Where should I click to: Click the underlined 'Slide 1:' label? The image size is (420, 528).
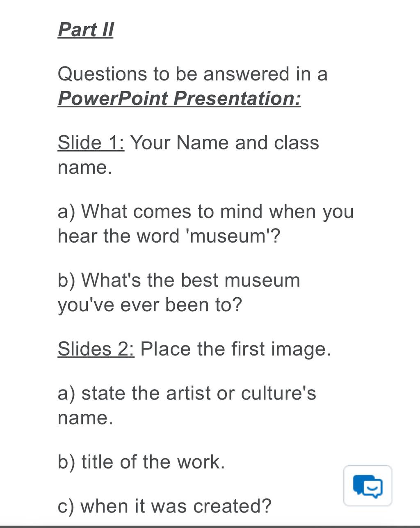(x=91, y=143)
